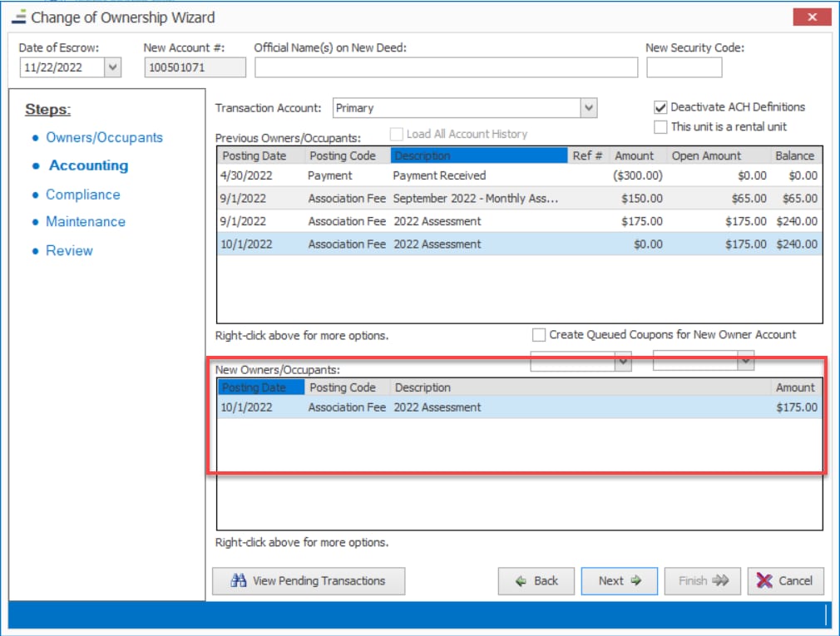Viewport: 840px width, 636px height.
Task: Expand the Transaction Account dropdown
Action: coord(589,108)
